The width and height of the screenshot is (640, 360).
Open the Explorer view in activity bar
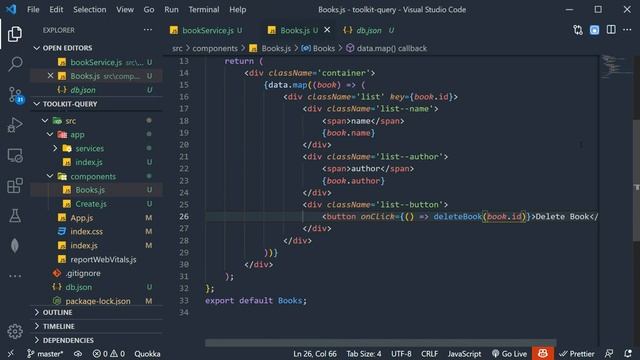pyautogui.click(x=15, y=34)
